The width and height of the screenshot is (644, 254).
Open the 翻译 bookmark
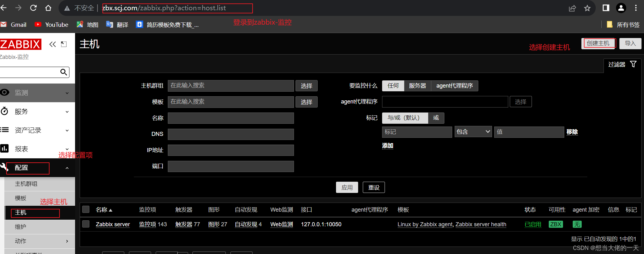click(x=117, y=25)
